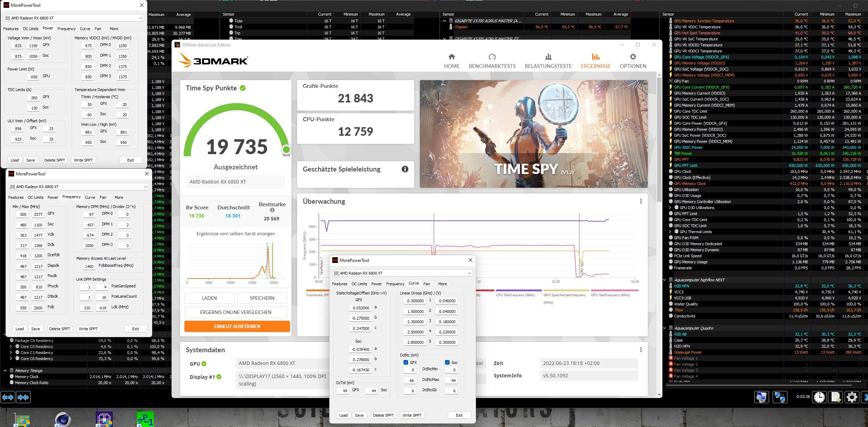Click Save in Frequency MorePowerTool window
This screenshot has width=868, height=427.
(35, 329)
